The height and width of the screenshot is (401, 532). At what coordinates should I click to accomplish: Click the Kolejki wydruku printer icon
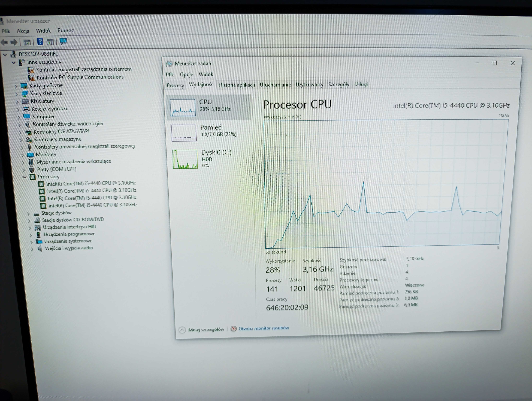point(26,109)
